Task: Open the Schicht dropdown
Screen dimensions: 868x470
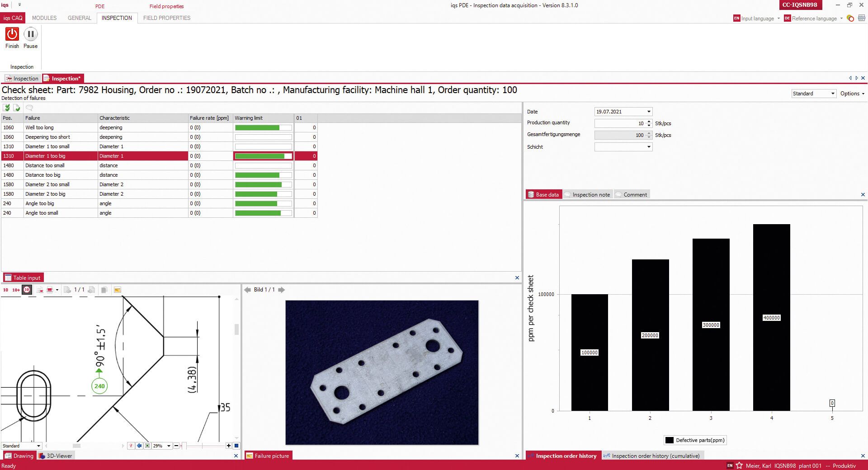Action: click(x=648, y=147)
